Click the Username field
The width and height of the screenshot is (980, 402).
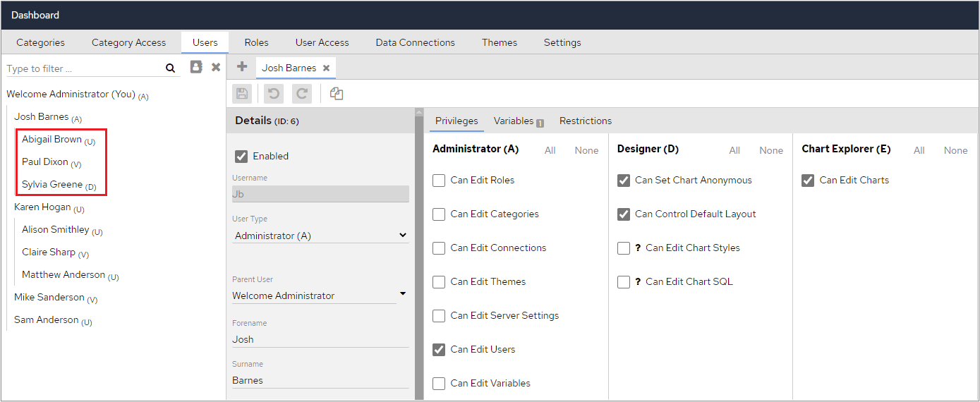[x=320, y=194]
